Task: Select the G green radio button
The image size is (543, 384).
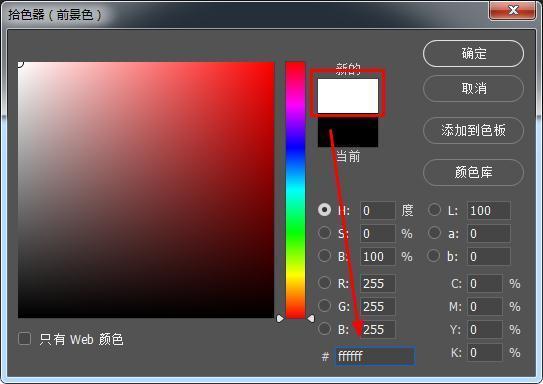Action: pyautogui.click(x=324, y=305)
